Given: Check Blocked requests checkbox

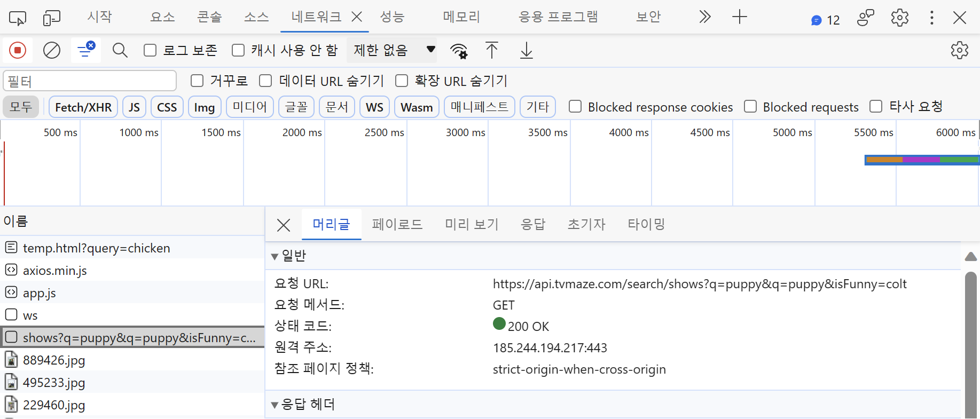Looking at the screenshot, I should (750, 107).
